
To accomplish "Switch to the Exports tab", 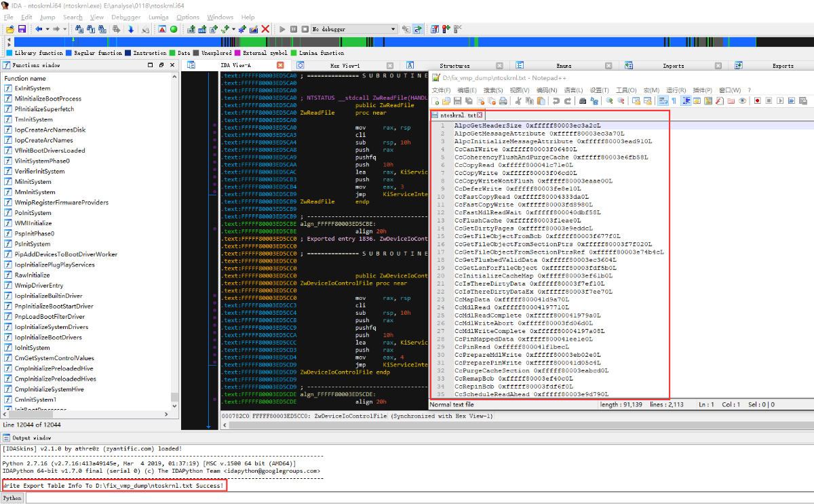I will pyautogui.click(x=783, y=66).
